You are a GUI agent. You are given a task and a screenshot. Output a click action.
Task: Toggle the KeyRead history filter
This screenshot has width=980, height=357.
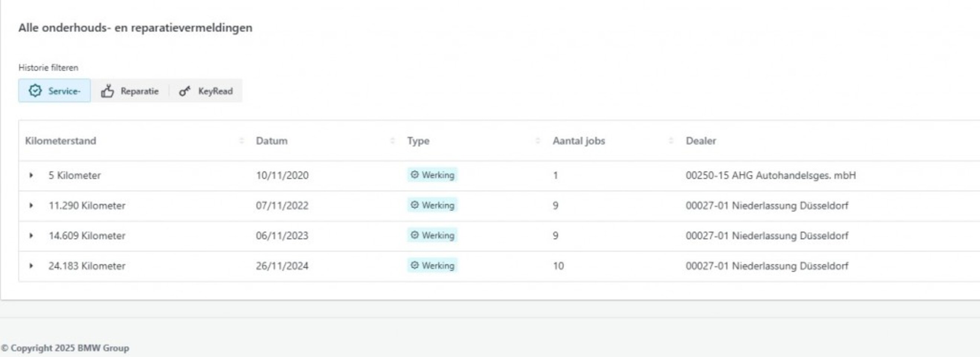coord(206,91)
